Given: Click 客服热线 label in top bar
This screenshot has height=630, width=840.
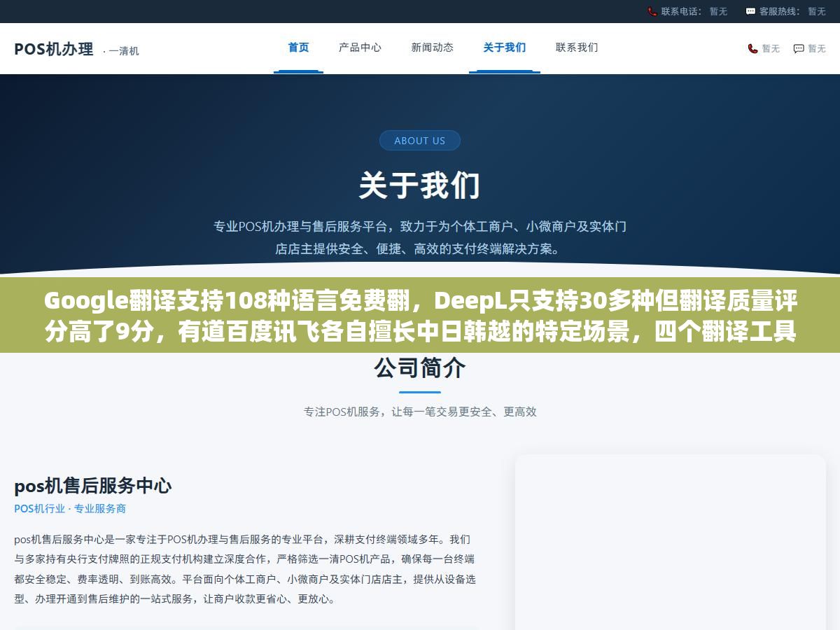Looking at the screenshot, I should [x=780, y=11].
